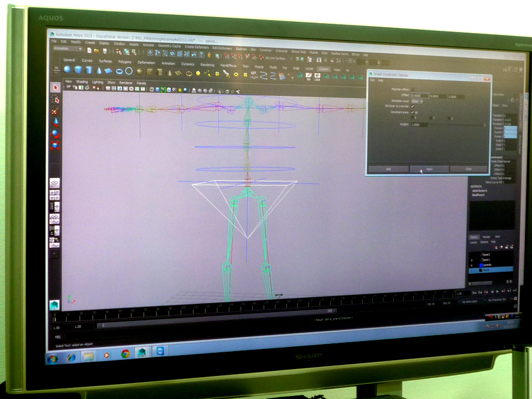The height and width of the screenshot is (399, 532).
Task: Activate the Scale tool in the toolbox
Action: tap(56, 145)
